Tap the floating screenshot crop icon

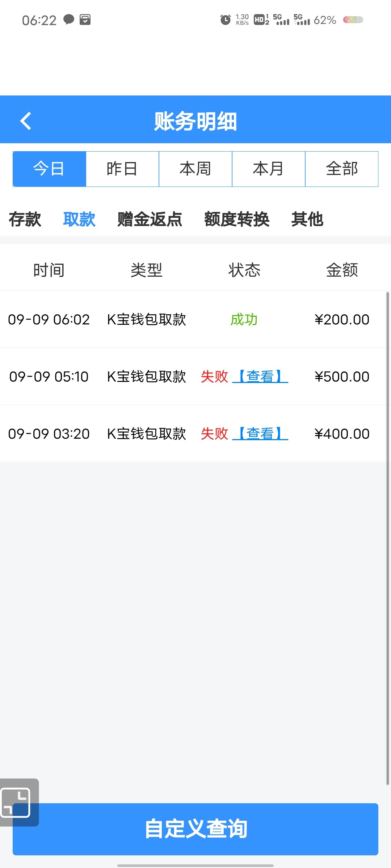[16, 802]
